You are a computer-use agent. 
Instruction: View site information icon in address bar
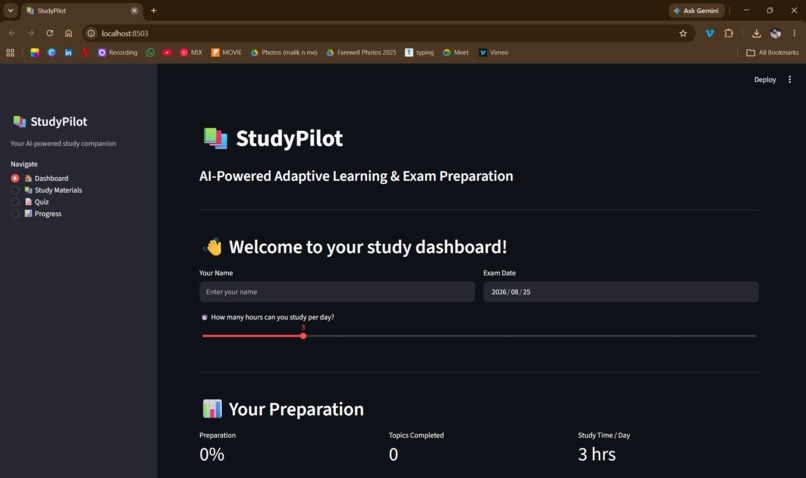coord(91,33)
